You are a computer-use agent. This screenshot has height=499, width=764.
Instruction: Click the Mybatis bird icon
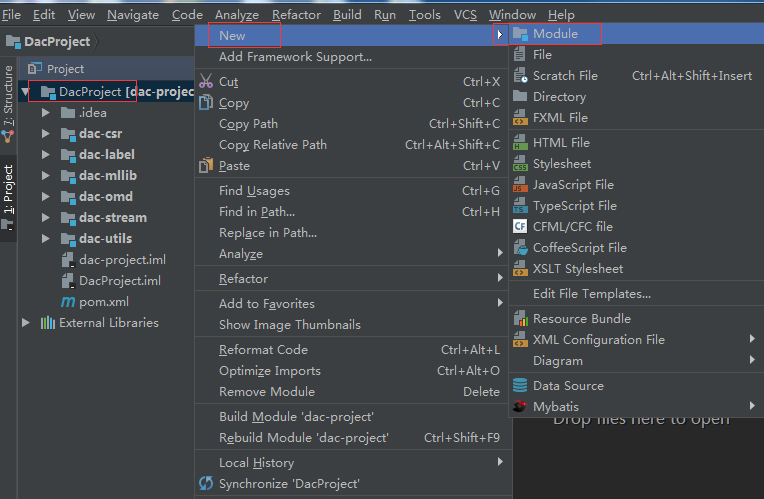(x=520, y=406)
